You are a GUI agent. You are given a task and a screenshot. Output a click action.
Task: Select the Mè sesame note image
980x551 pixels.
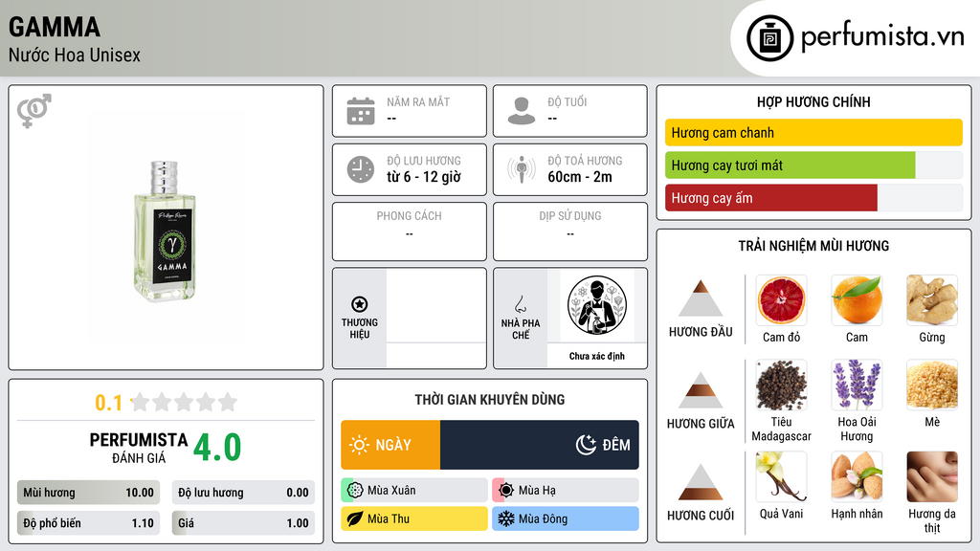click(932, 386)
